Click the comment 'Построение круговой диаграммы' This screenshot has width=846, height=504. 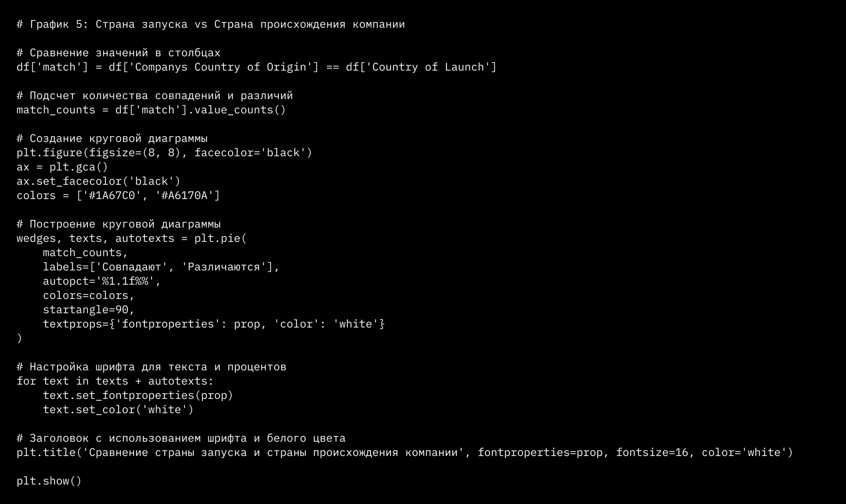(x=119, y=224)
